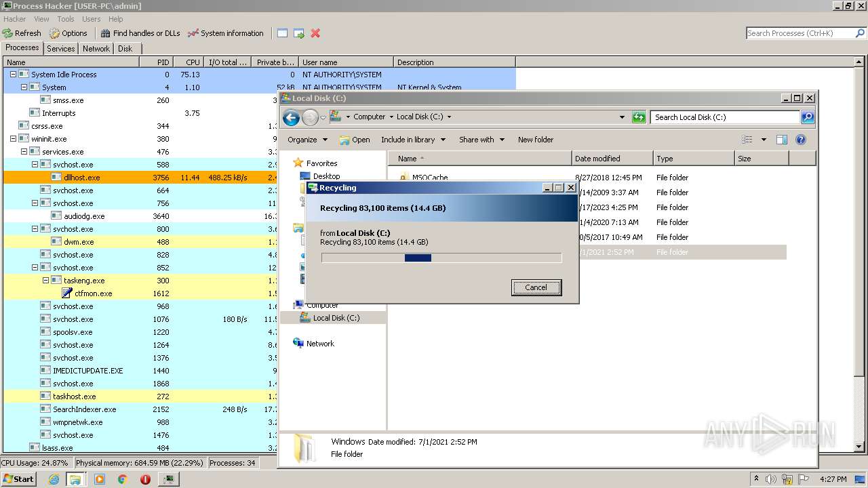The image size is (868, 488).
Task: Collapse the System Idle Process tree node
Action: coord(13,75)
